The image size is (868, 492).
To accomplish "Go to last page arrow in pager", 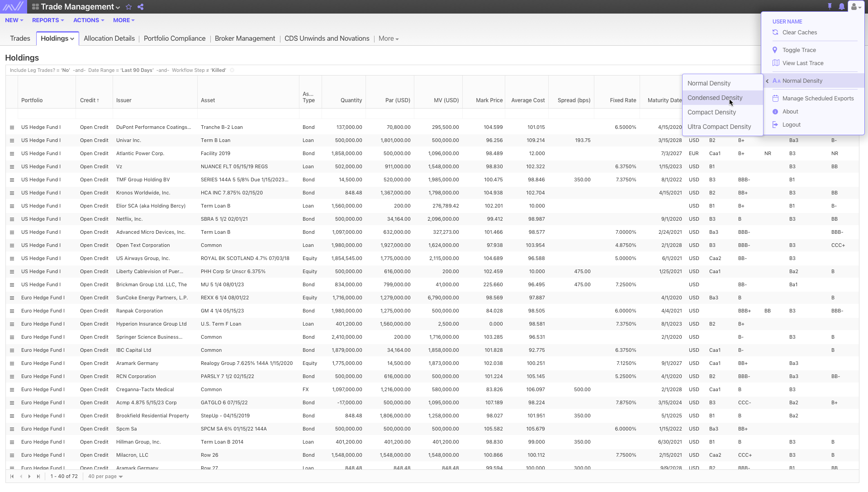I will [38, 476].
